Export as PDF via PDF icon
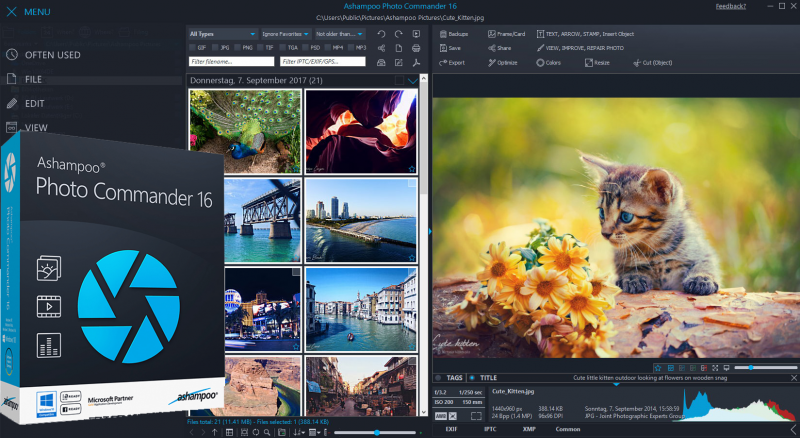This screenshot has height=438, width=800. tap(416, 62)
